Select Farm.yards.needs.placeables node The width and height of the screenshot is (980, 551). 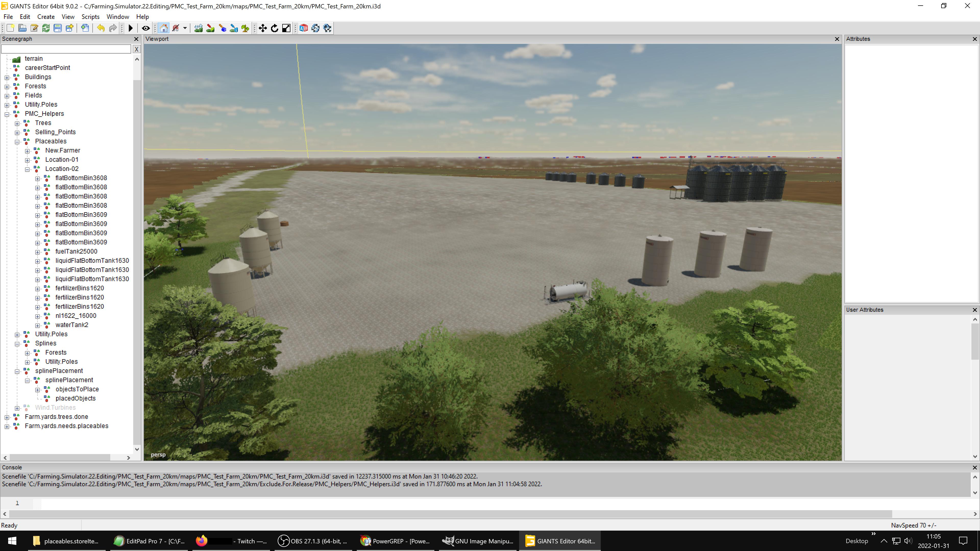67,426
